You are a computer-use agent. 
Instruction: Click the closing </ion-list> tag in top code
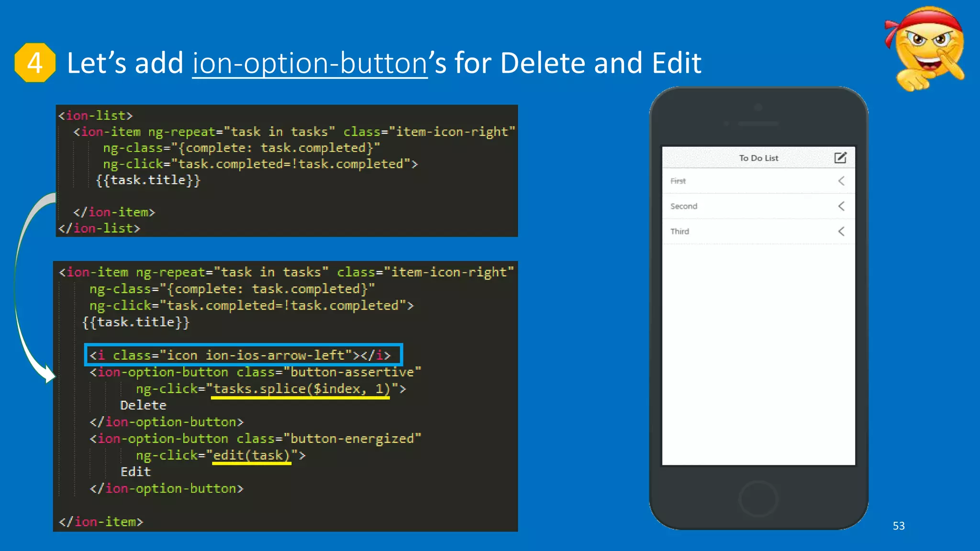click(x=99, y=229)
